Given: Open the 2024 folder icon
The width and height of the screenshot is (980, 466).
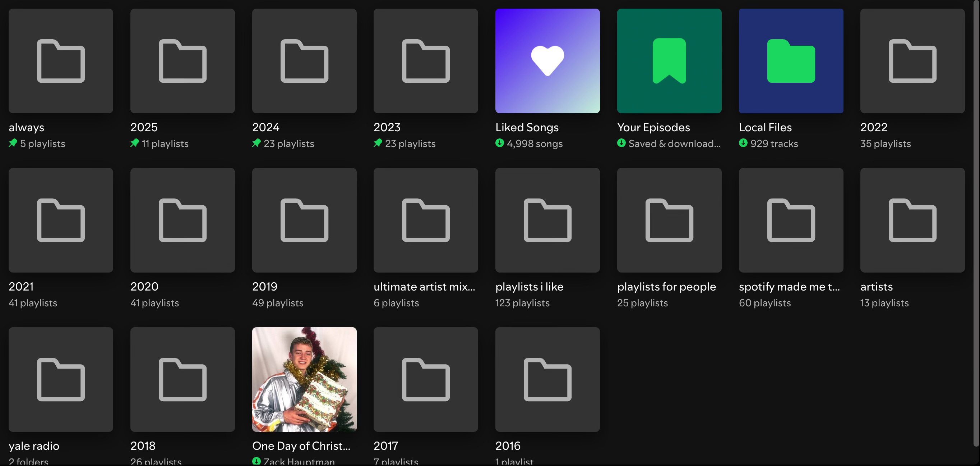Looking at the screenshot, I should click(304, 61).
